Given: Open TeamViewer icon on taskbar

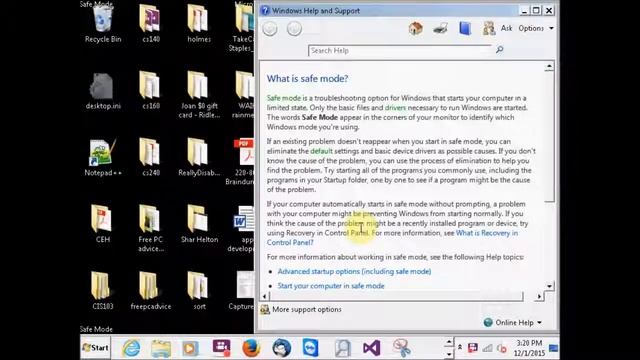Looking at the screenshot, I should tap(311, 348).
